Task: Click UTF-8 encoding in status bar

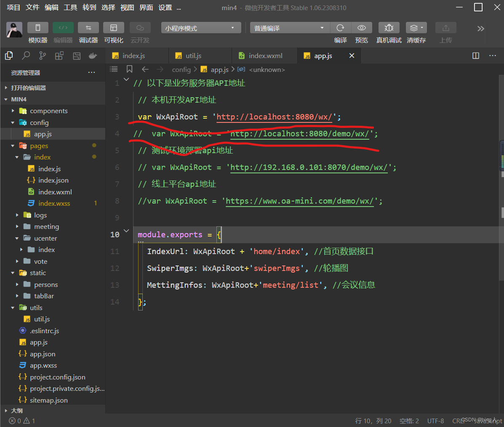Action: point(435,421)
